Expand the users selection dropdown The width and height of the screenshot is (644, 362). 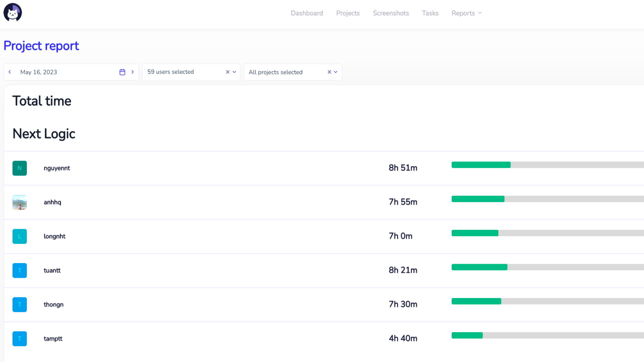(x=234, y=72)
